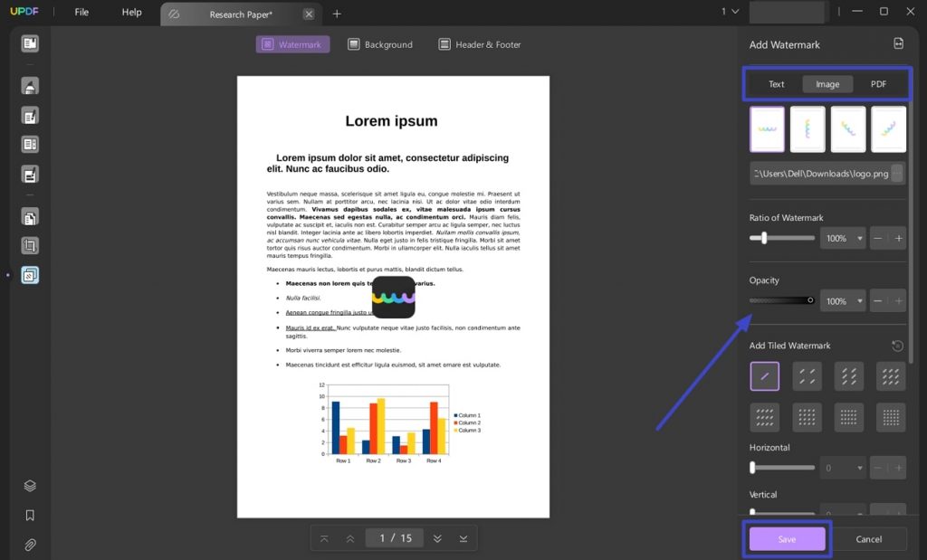Open the Opacity percentage dropdown
The height and width of the screenshot is (560, 927).
(x=843, y=300)
